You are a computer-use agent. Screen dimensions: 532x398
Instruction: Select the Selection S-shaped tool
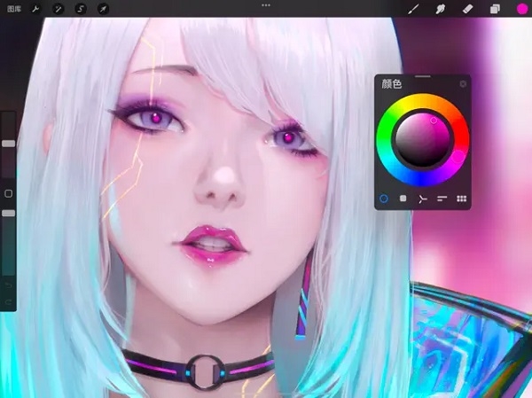pyautogui.click(x=81, y=9)
